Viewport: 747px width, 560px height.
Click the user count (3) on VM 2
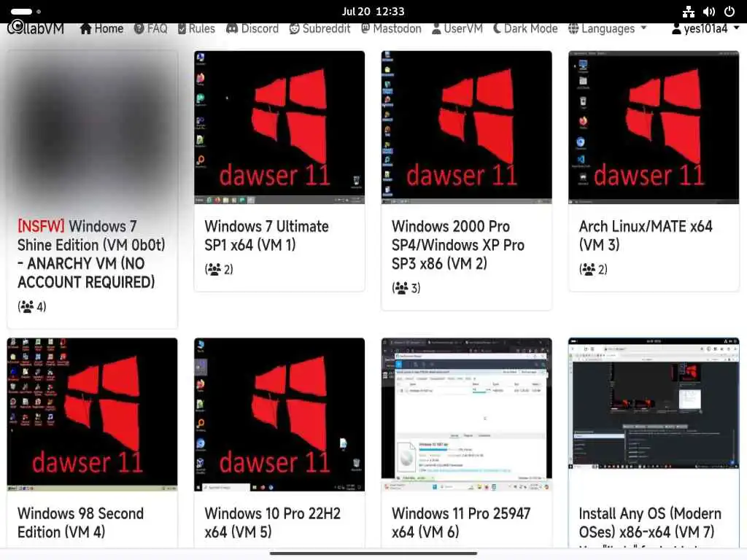click(406, 287)
